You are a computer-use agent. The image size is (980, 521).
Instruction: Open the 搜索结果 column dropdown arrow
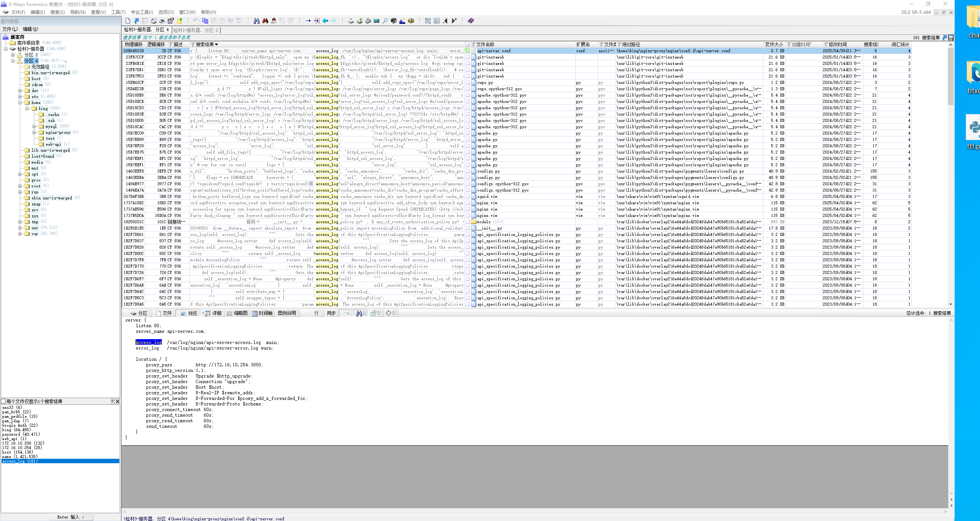pyautogui.click(x=217, y=44)
